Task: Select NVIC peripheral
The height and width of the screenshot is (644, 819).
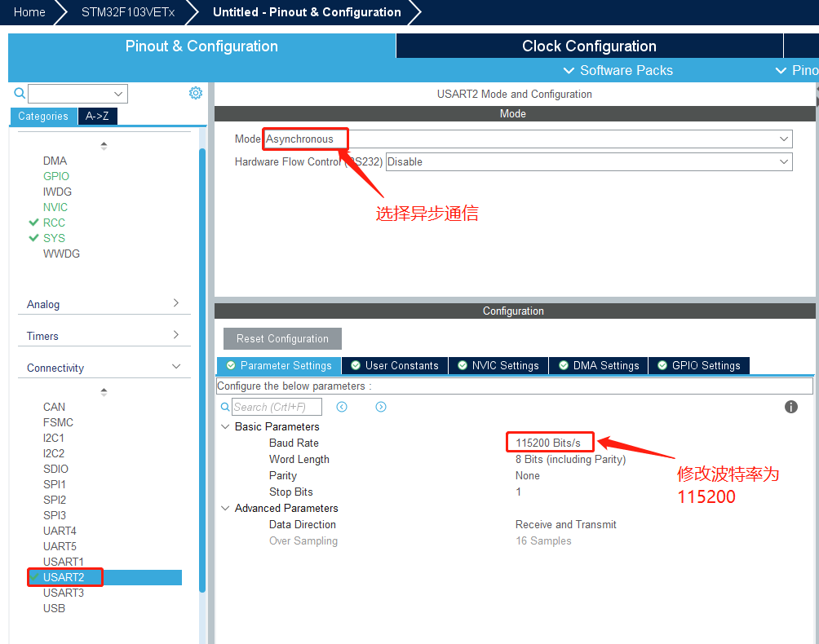Action: tap(55, 207)
